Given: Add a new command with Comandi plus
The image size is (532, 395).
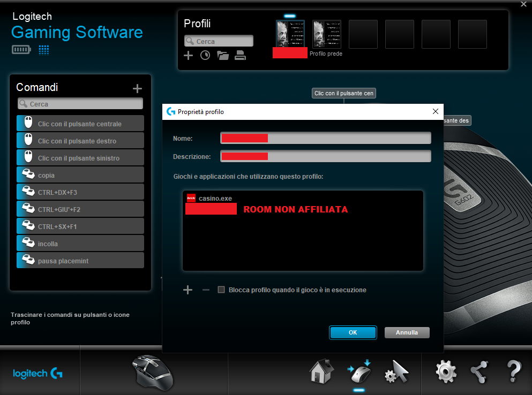Looking at the screenshot, I should (x=137, y=88).
